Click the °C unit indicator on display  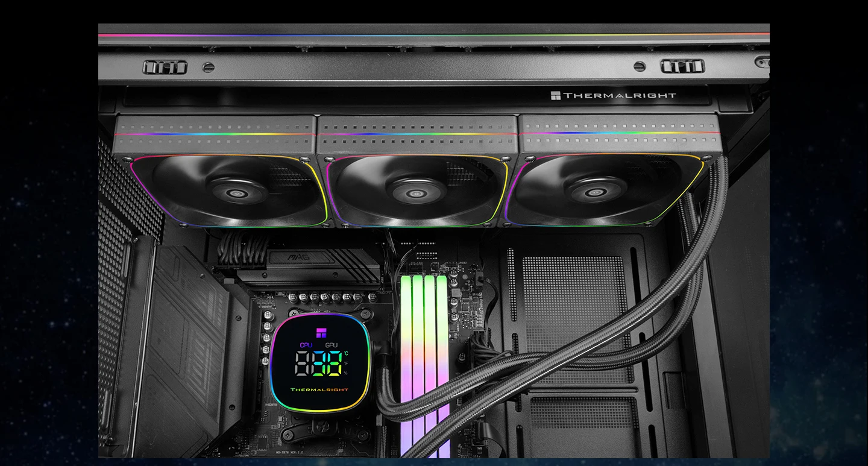pos(345,354)
